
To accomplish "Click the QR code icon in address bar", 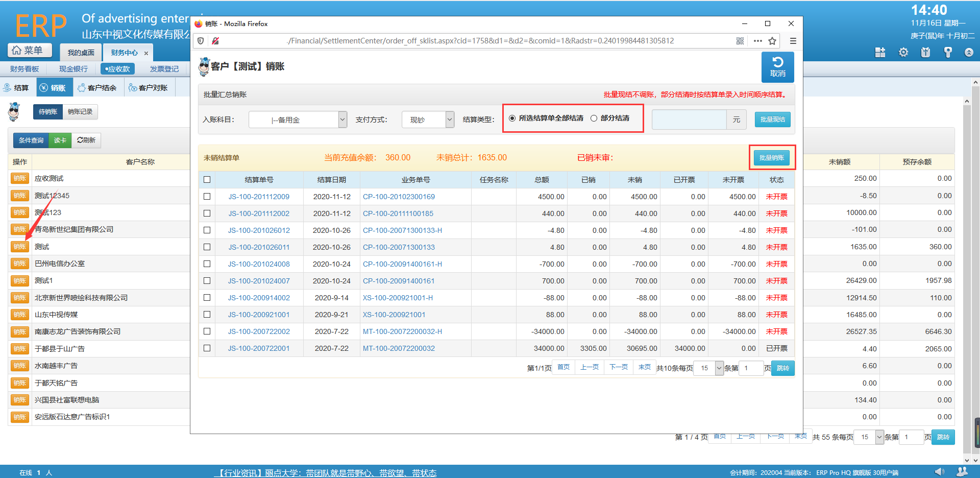I will click(740, 41).
